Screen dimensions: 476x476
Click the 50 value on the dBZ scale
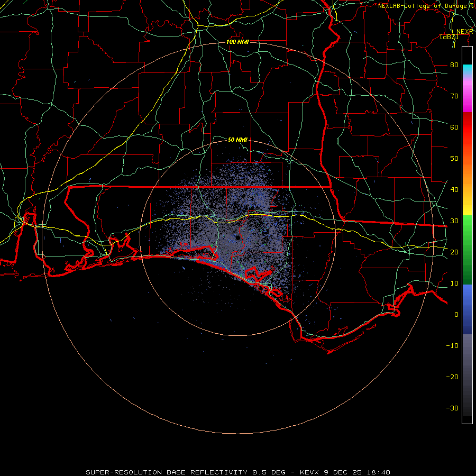[x=454, y=159]
